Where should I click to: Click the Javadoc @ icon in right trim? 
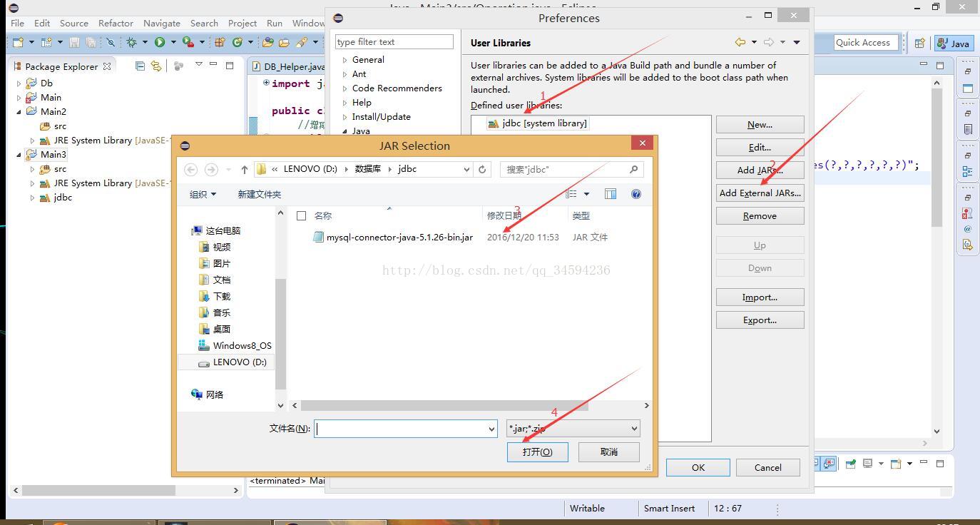click(x=968, y=229)
